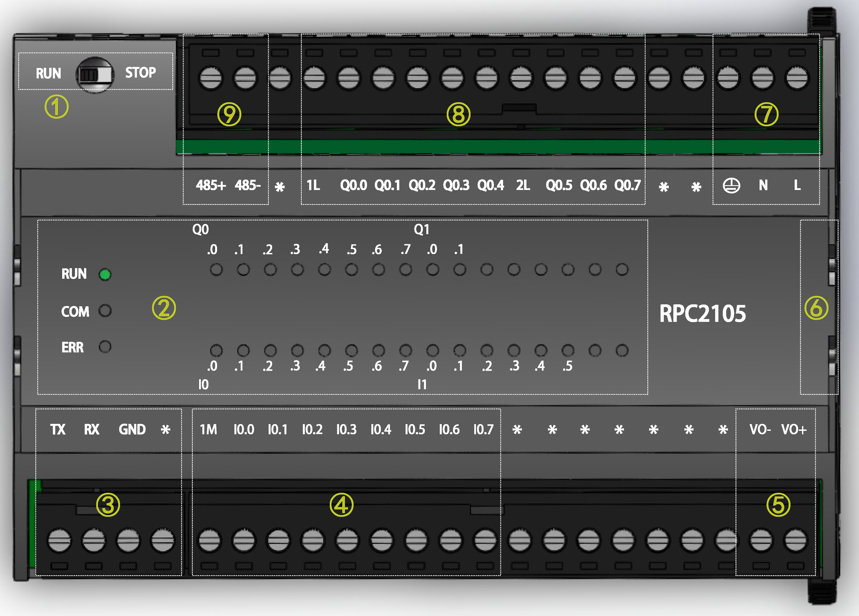This screenshot has height=616, width=859.
Task: Click the yellow circled number 2 marker
Action: [x=164, y=308]
